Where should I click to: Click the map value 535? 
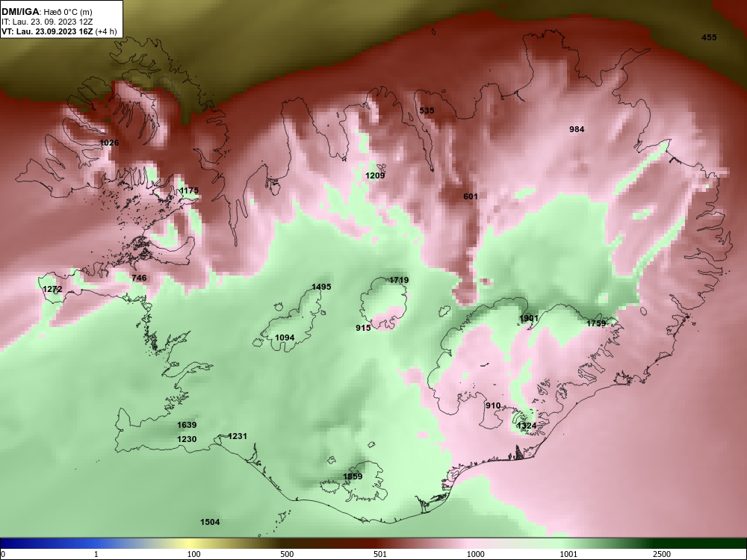tap(427, 111)
